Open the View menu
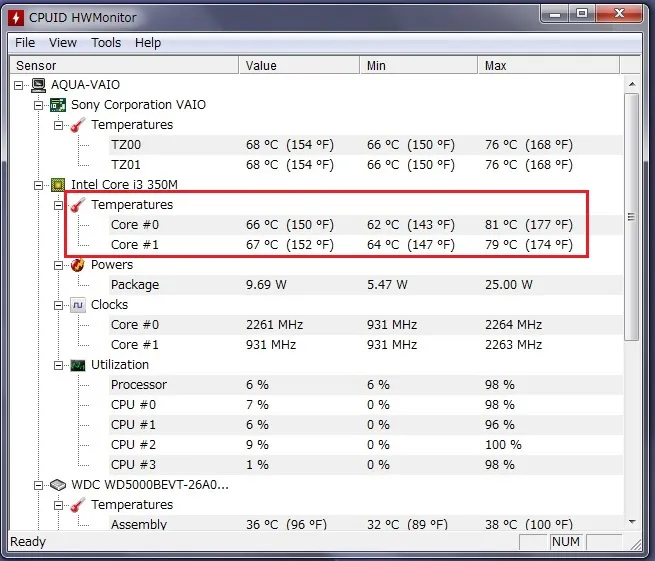 click(63, 43)
